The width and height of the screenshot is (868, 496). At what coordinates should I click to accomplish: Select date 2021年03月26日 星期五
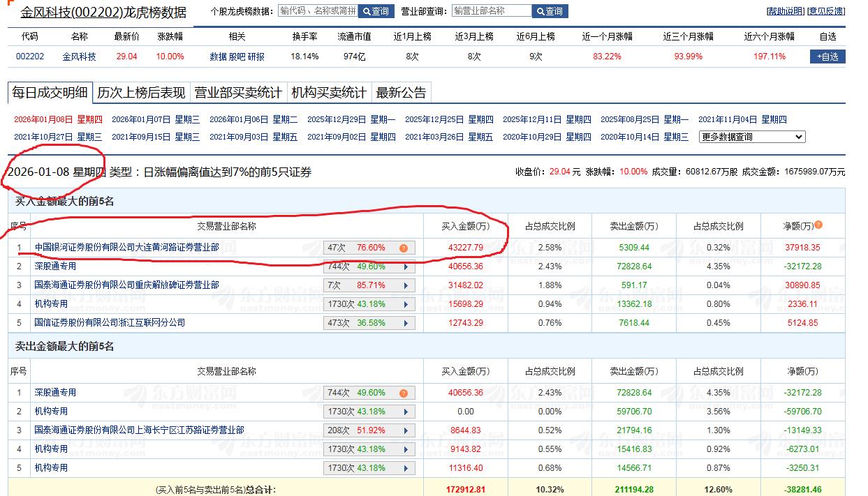[449, 137]
